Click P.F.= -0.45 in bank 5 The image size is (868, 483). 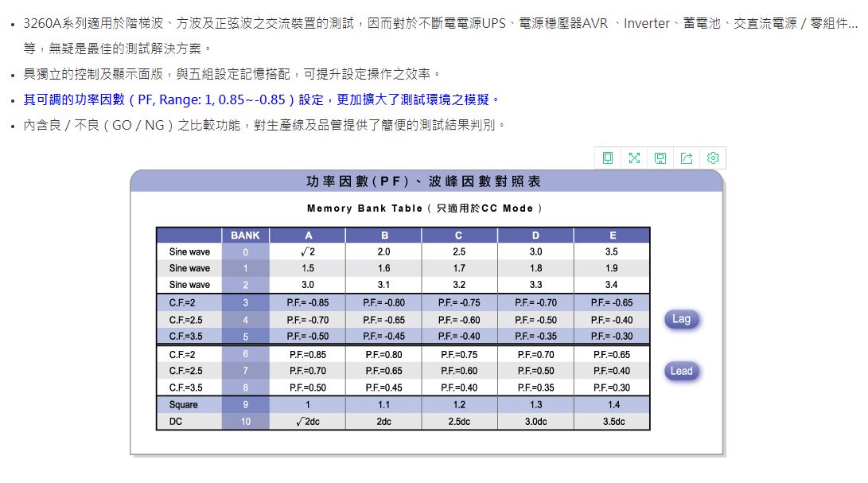[383, 337]
